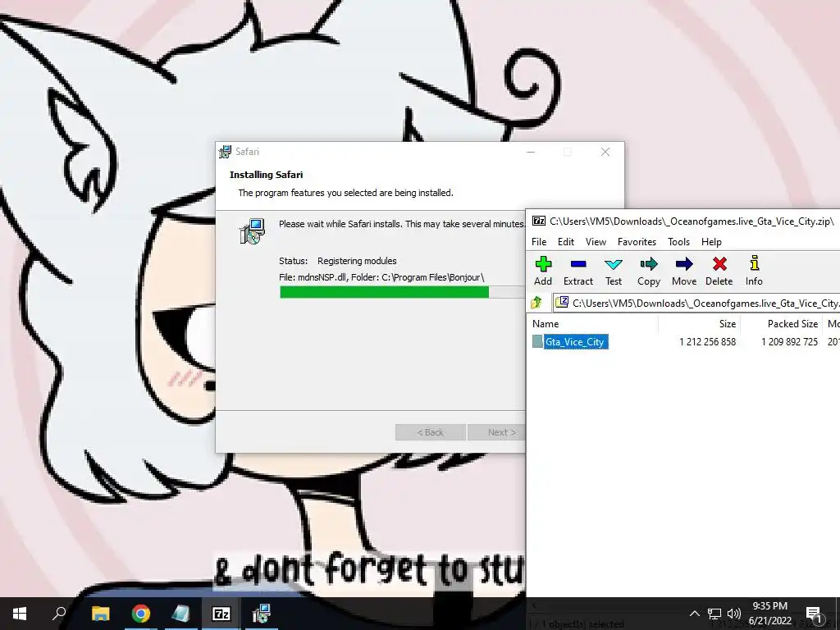Open the Windows Start menu
Image resolution: width=840 pixels, height=630 pixels.
pos(20,614)
